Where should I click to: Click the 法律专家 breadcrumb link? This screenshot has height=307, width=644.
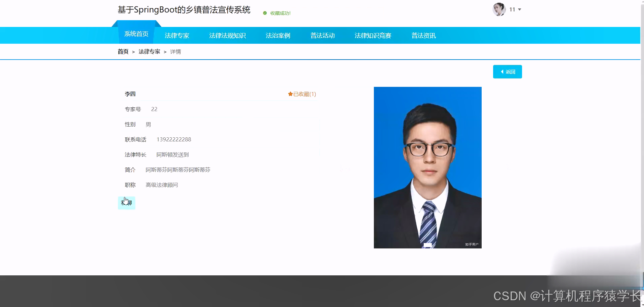tap(149, 51)
